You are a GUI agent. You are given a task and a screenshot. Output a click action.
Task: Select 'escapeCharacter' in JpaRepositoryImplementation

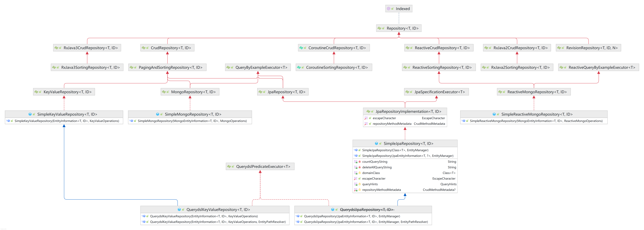pos(384,118)
